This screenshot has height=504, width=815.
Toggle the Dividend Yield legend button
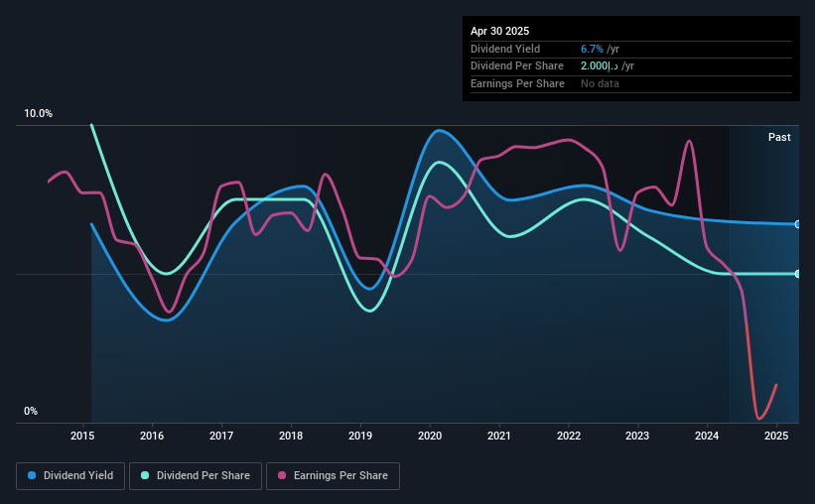coord(70,476)
